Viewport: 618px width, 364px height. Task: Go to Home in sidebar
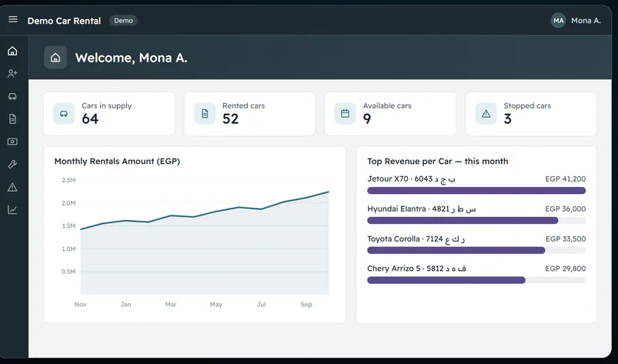(x=12, y=51)
